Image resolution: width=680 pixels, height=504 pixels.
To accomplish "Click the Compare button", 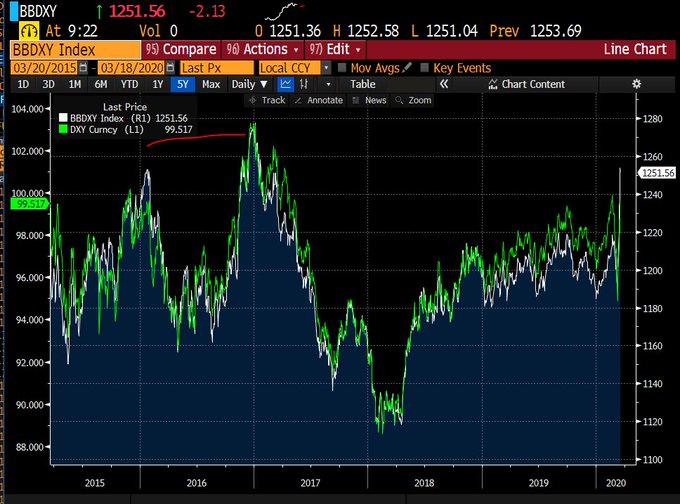I will coord(181,49).
